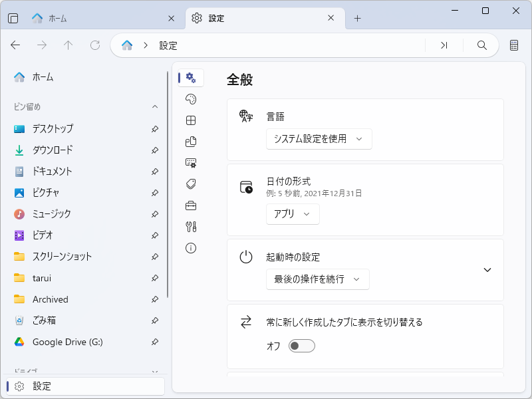Go up one folder level

68,45
